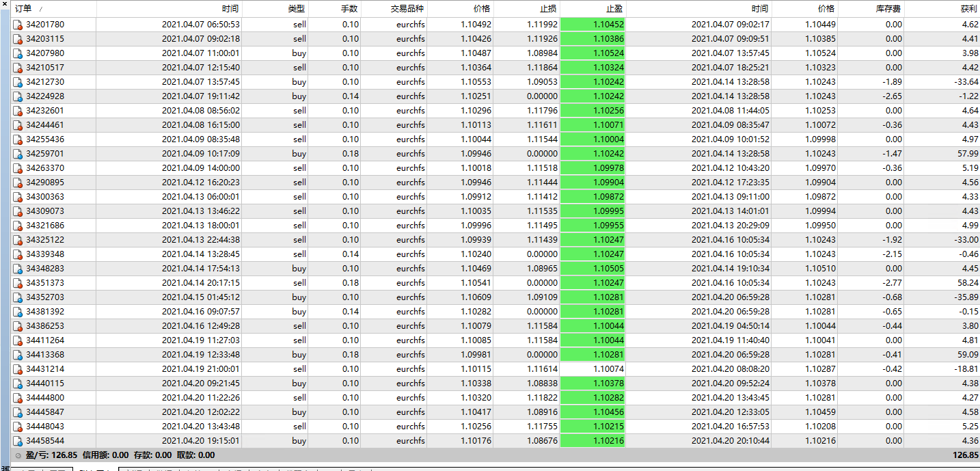Click the profit value -35.89

click(966, 297)
